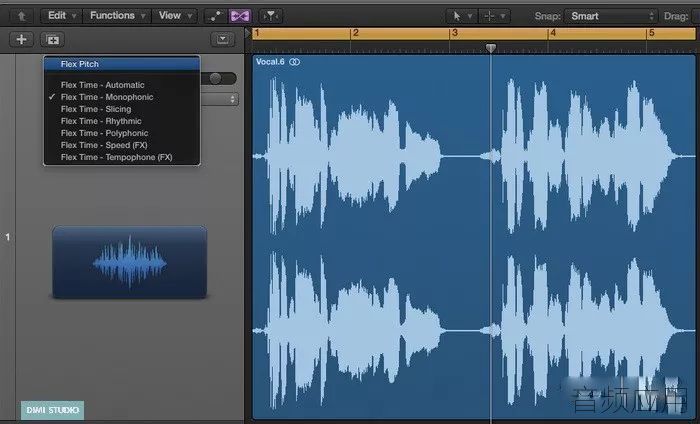Choose Flex Time - Speed (FX)

(121, 145)
